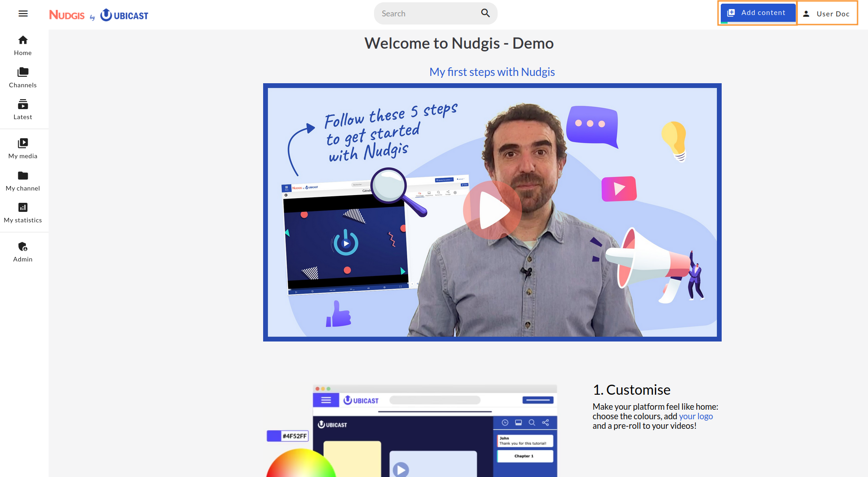
Task: Open Admin in the sidebar
Action: tap(23, 252)
